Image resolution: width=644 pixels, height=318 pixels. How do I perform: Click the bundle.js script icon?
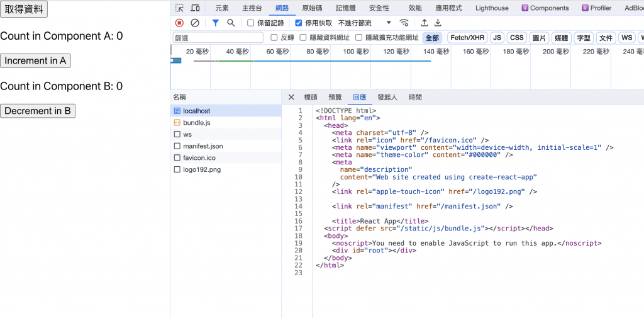[x=177, y=123]
